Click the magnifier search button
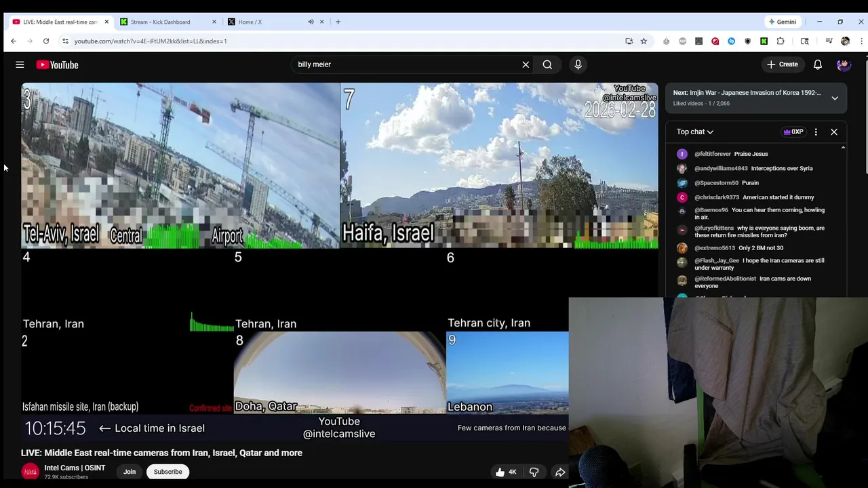The image size is (868, 488). tap(547, 64)
